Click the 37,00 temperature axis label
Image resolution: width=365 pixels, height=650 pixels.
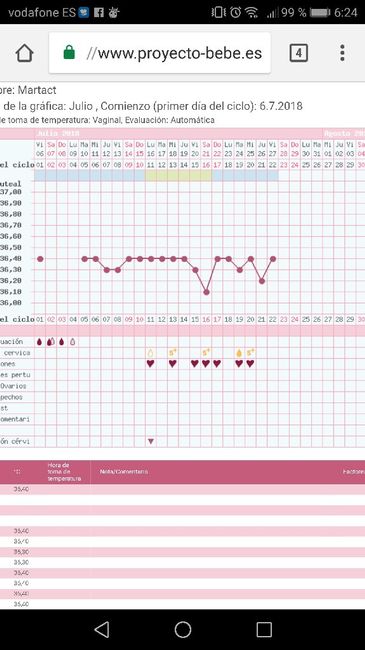coord(11,192)
